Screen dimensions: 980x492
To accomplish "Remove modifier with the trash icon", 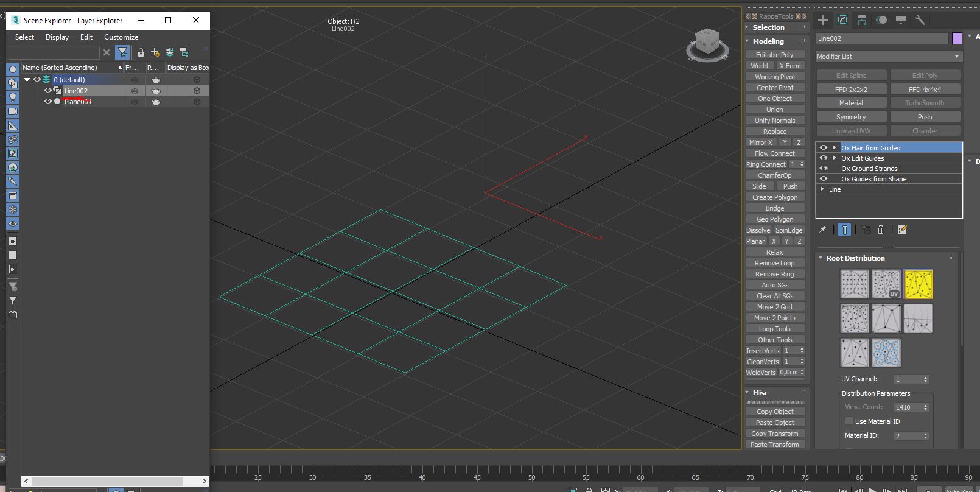I will 881,230.
